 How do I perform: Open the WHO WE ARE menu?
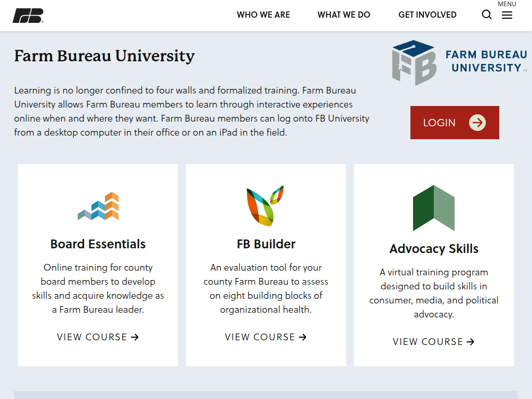pyautogui.click(x=263, y=15)
